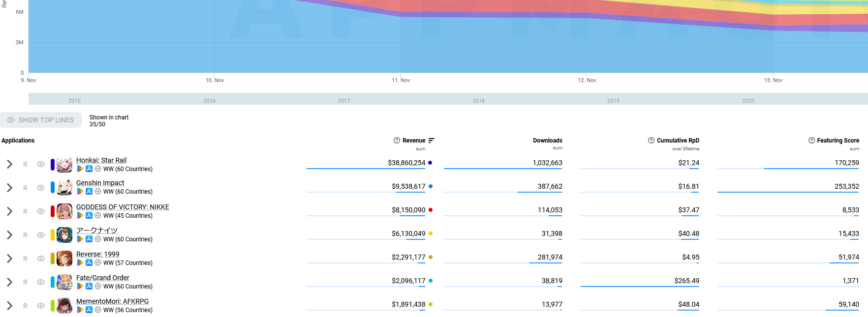Toggle visibility eye for Reverse: 1999
Image resolution: width=868 pixels, height=317 pixels.
click(x=41, y=259)
